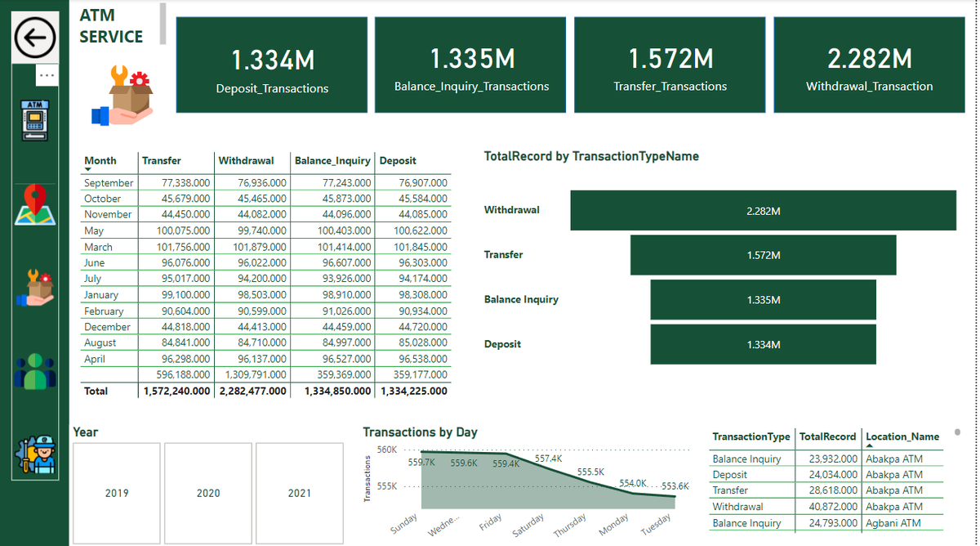
Task: Click the back arrow navigation button
Action: [x=35, y=38]
